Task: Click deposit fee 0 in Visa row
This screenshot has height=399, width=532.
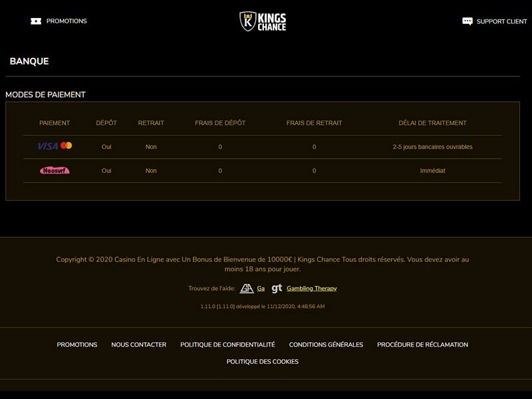Action: point(220,147)
